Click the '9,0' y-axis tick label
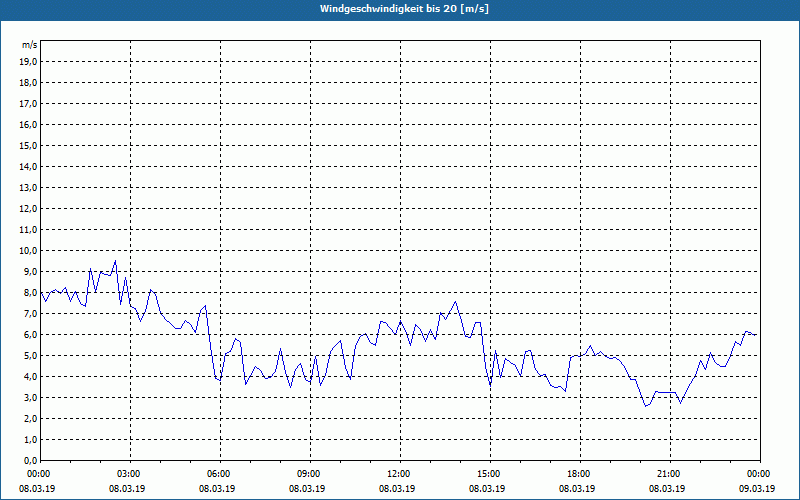The width and height of the screenshot is (800, 500). [x=30, y=271]
